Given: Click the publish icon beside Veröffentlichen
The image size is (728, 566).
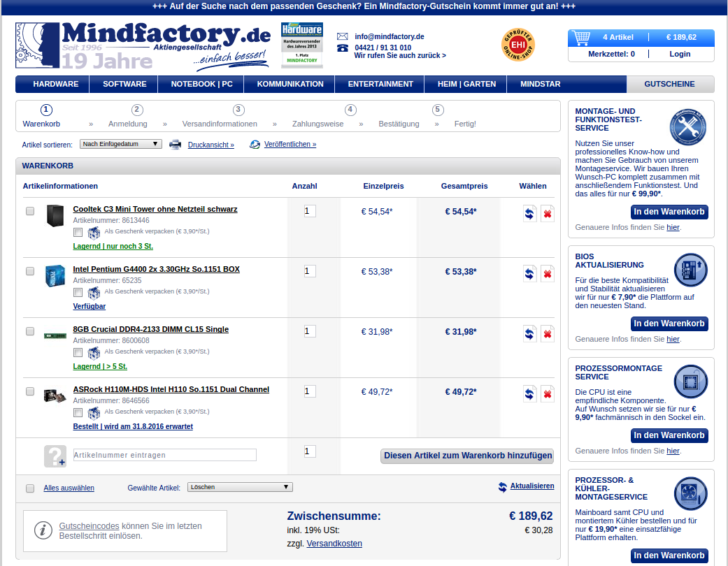Looking at the screenshot, I should [x=255, y=144].
